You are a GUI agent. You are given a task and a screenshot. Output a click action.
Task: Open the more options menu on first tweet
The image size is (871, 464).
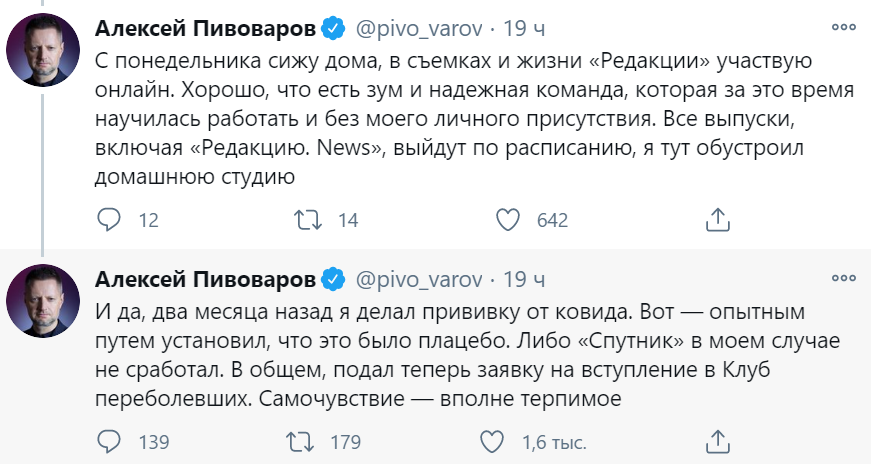842,26
